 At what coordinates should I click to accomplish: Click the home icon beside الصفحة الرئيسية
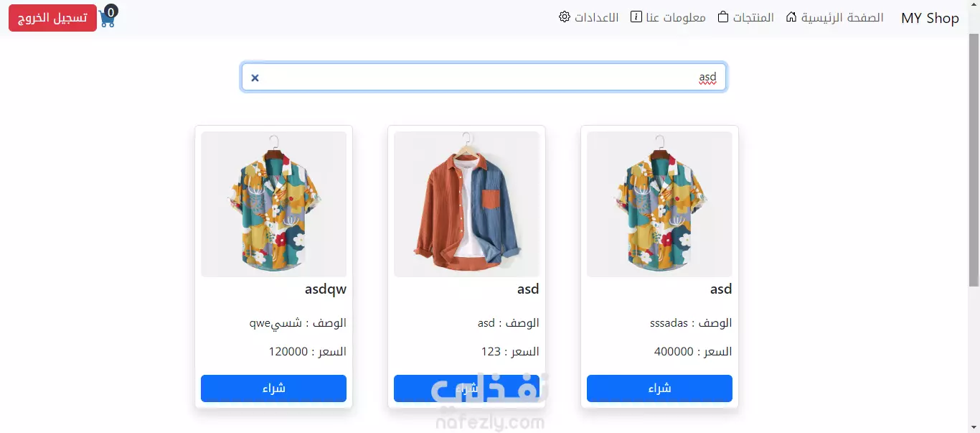[x=791, y=17]
